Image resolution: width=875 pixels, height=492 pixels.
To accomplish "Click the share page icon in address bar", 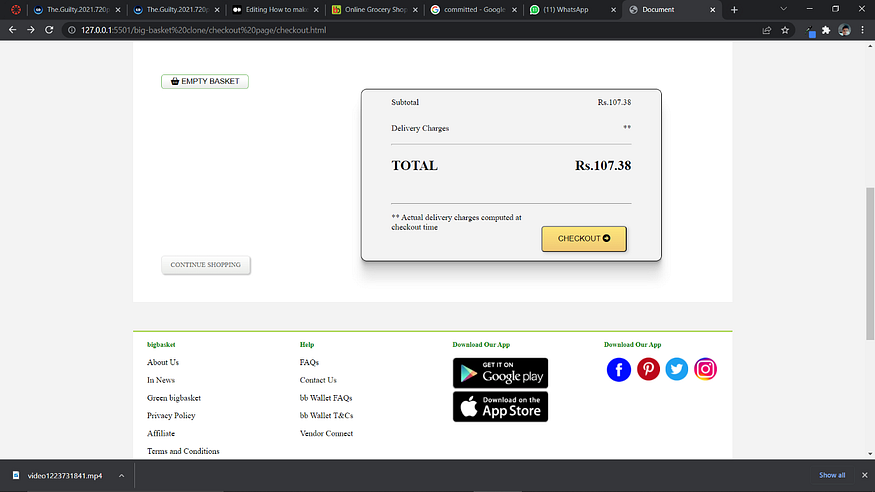I will point(767,30).
